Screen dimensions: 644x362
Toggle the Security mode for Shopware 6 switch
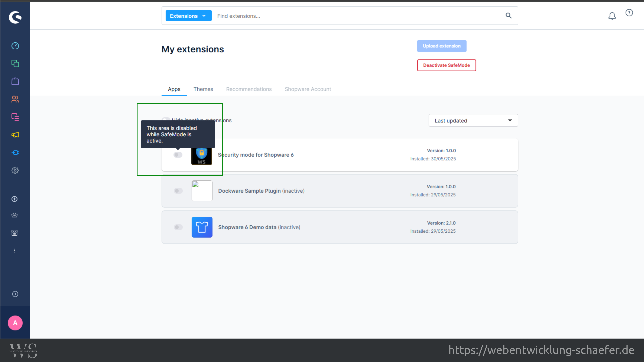pos(178,155)
